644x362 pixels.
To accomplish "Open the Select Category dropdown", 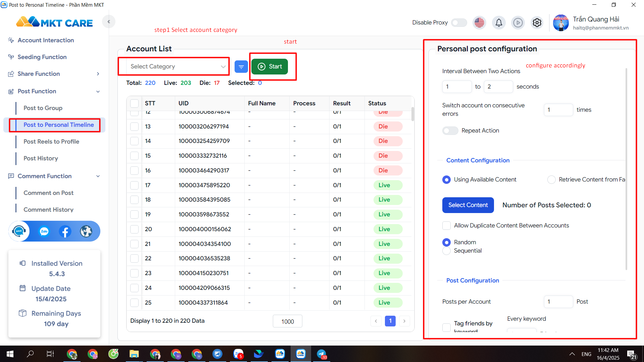I will (178, 66).
